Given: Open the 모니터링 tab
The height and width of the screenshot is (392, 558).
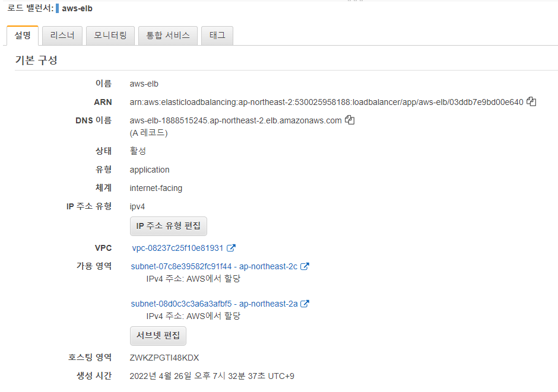Looking at the screenshot, I should point(110,36).
